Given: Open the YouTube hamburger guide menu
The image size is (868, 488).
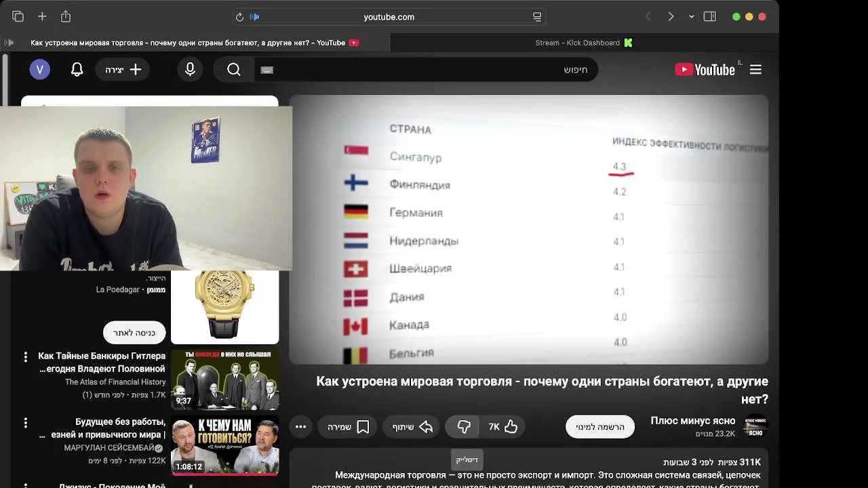Looking at the screenshot, I should [x=755, y=70].
